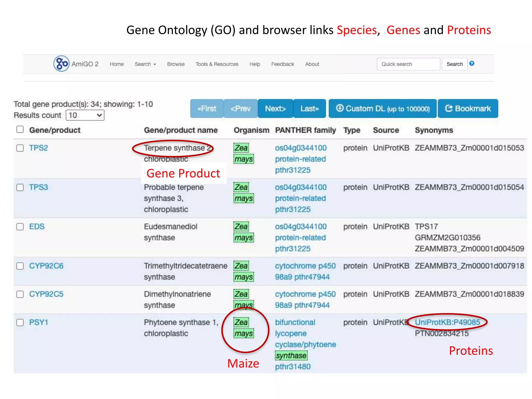Open the About navbar item

312,64
